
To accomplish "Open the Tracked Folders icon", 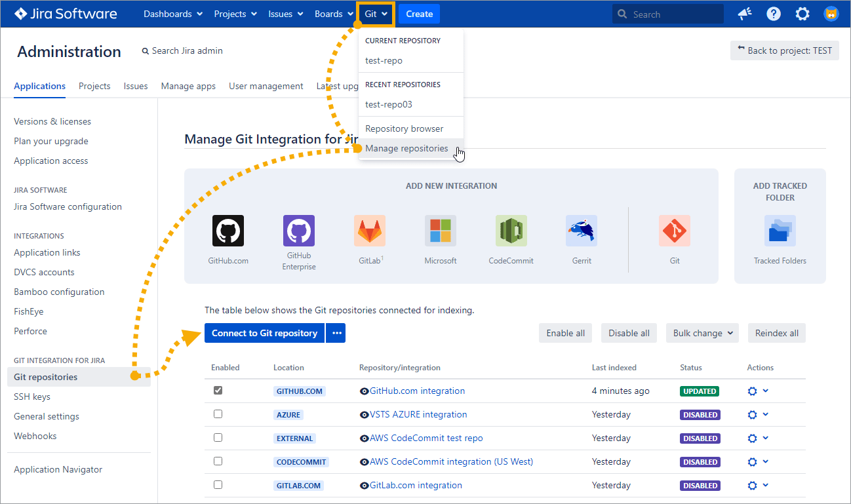I will click(x=780, y=231).
